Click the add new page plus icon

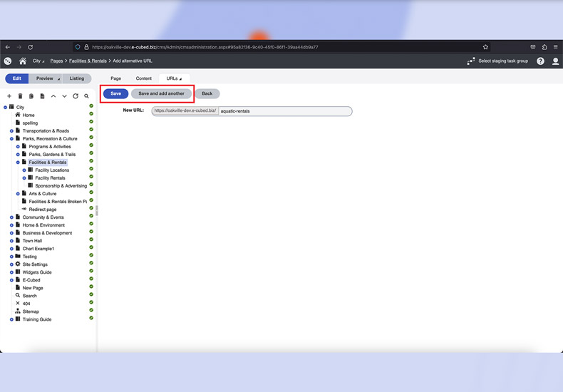(9, 96)
